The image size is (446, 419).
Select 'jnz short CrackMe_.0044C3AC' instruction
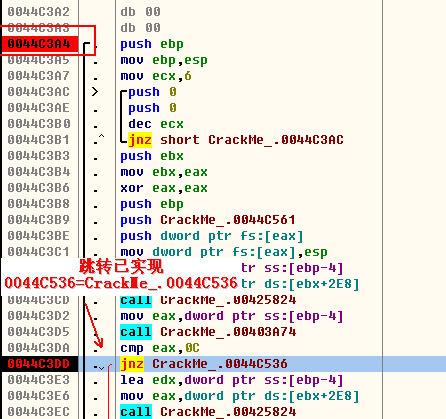pyautogui.click(x=236, y=140)
